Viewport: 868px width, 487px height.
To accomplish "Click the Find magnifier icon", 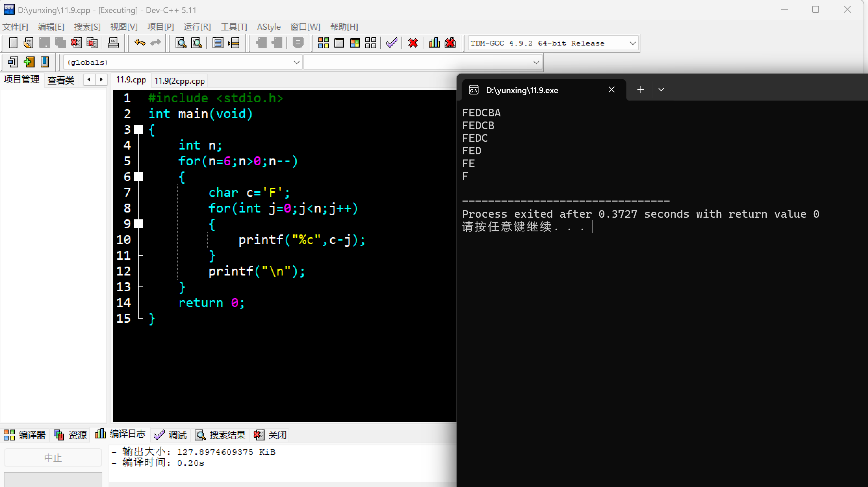I will point(181,43).
